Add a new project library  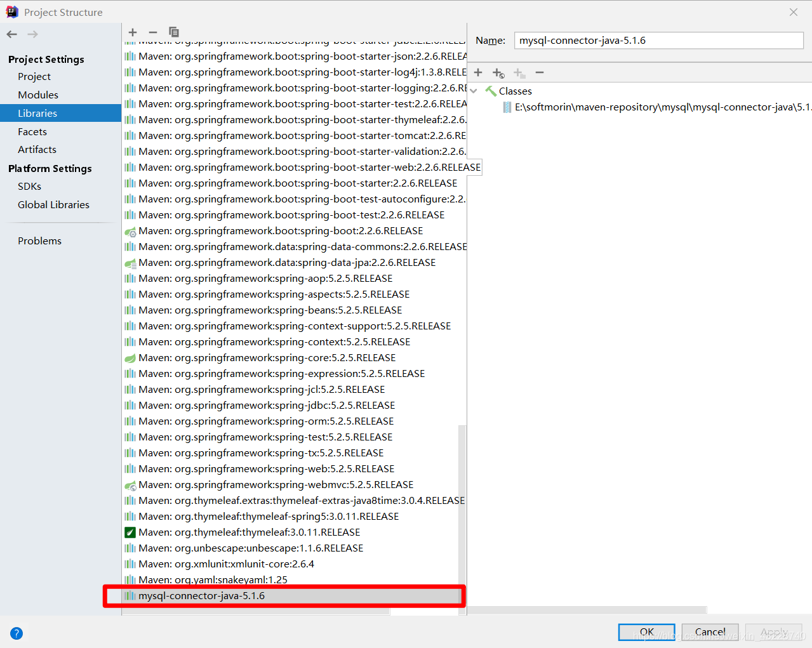[133, 32]
